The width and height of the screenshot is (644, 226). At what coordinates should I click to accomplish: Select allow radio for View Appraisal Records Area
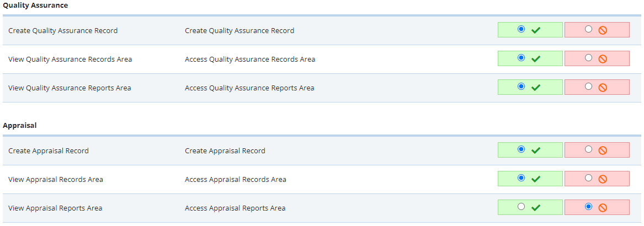(x=521, y=178)
